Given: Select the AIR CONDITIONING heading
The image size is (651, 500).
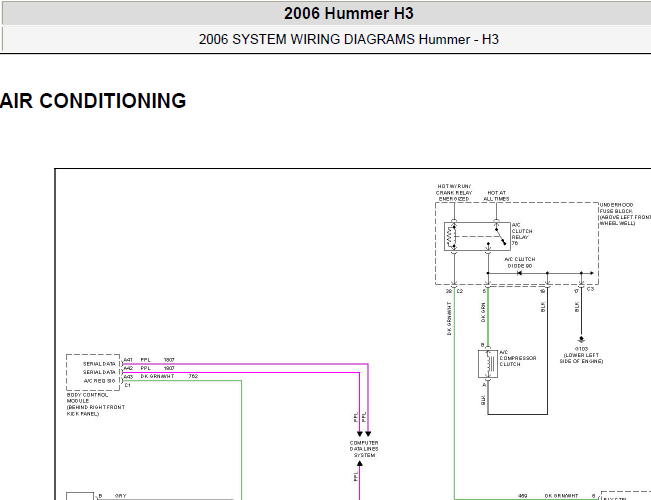Looking at the screenshot, I should 93,101.
